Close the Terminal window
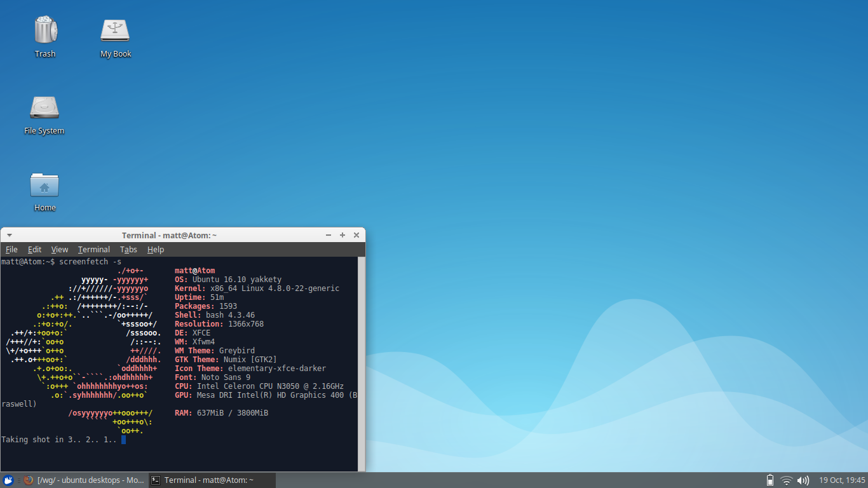The width and height of the screenshot is (868, 488). [x=356, y=235]
